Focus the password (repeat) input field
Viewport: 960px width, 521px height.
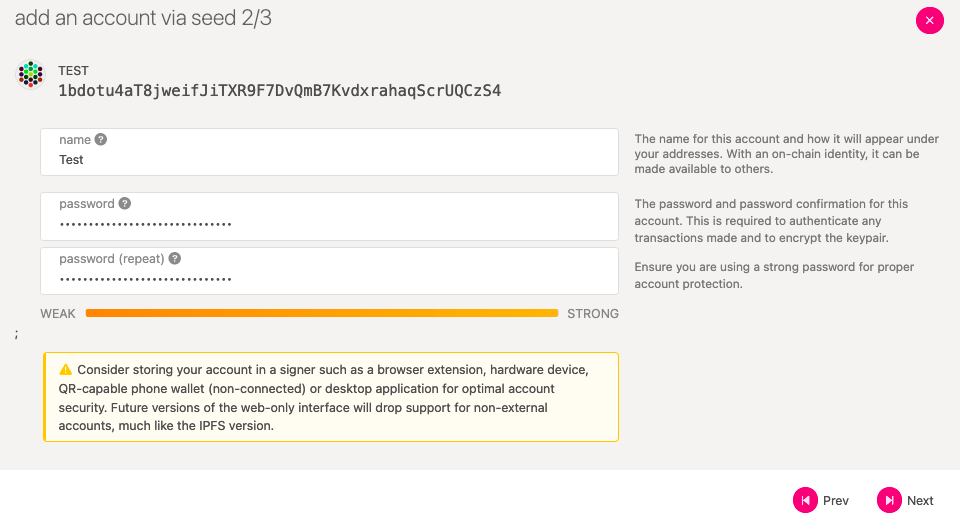tap(329, 271)
